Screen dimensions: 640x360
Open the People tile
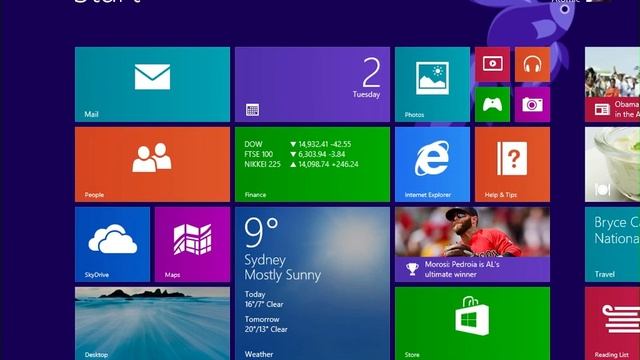[x=152, y=164]
